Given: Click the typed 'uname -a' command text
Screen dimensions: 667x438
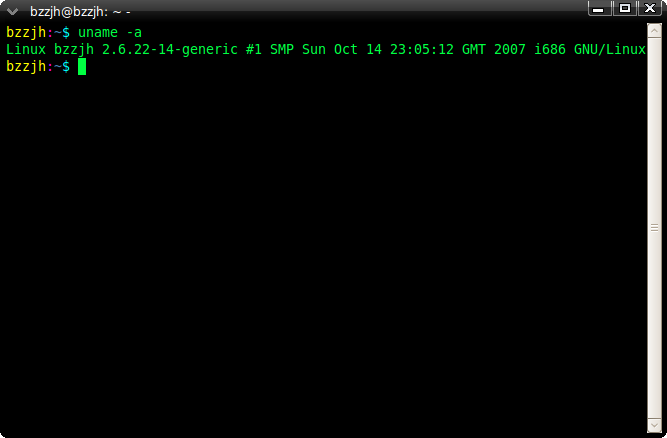Looking at the screenshot, I should [110, 32].
